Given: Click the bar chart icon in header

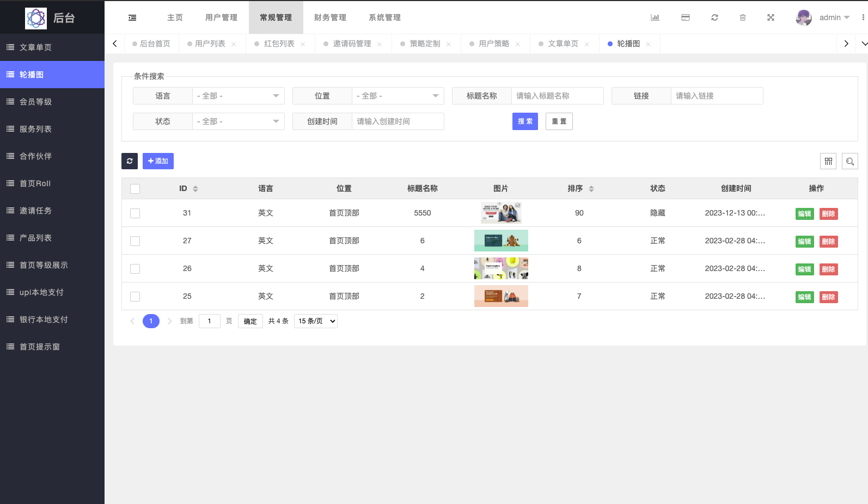Looking at the screenshot, I should (x=655, y=17).
